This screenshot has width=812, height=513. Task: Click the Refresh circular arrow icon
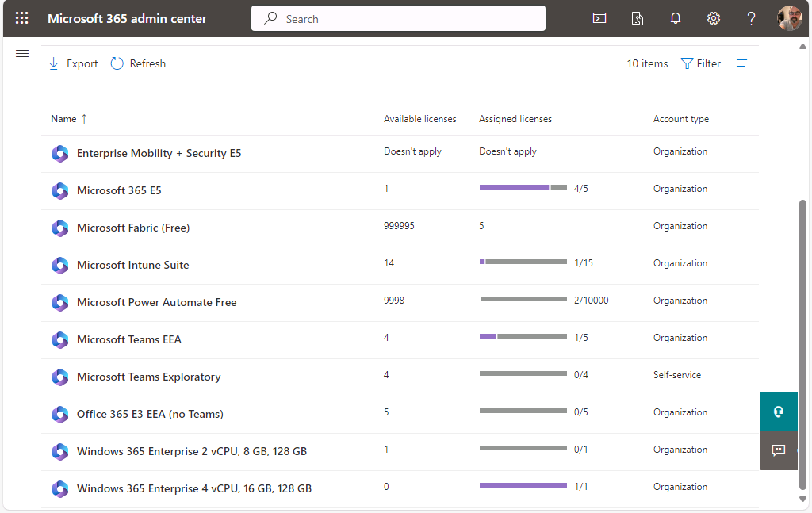(117, 63)
